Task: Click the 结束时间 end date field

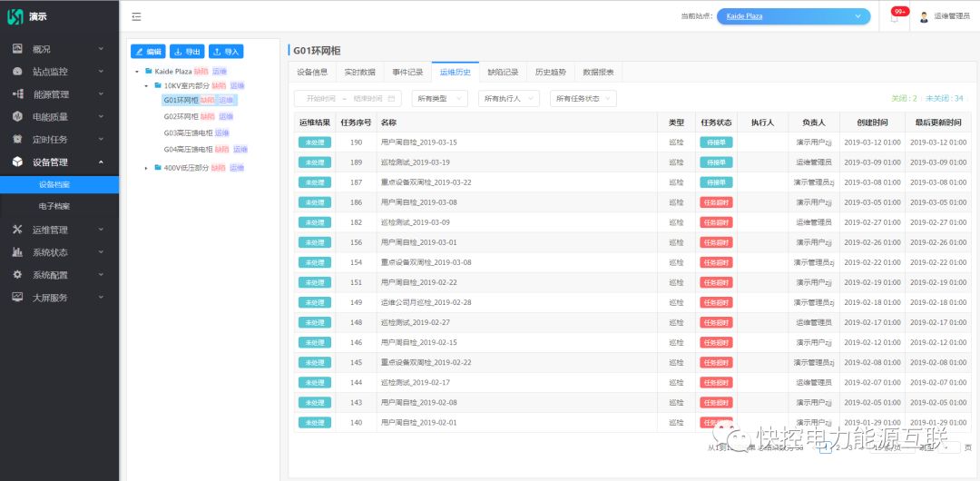Action: tap(367, 98)
